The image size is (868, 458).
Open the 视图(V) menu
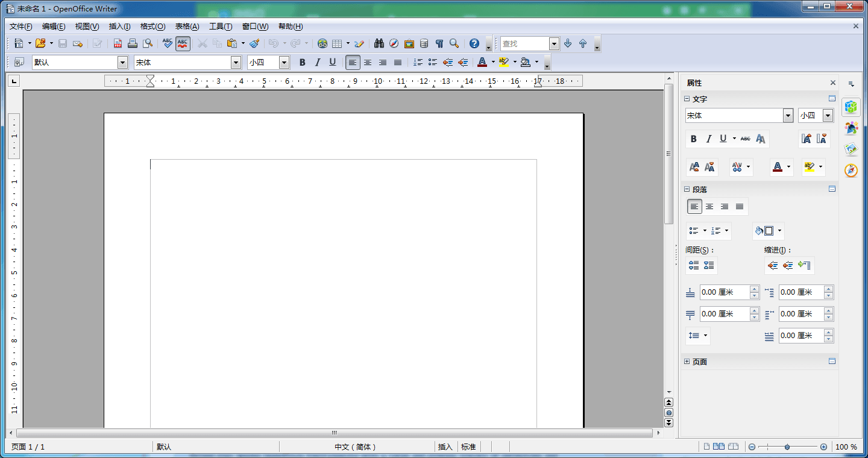pyautogui.click(x=87, y=27)
